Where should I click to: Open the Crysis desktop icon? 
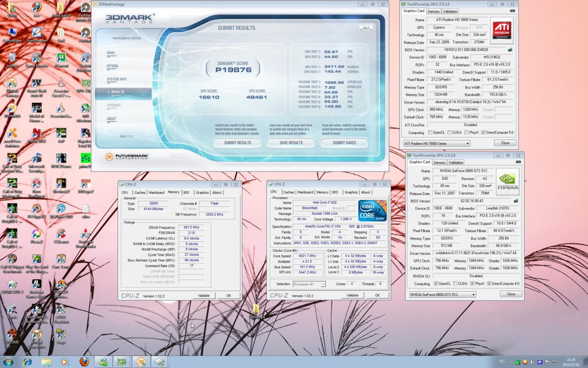click(x=12, y=311)
